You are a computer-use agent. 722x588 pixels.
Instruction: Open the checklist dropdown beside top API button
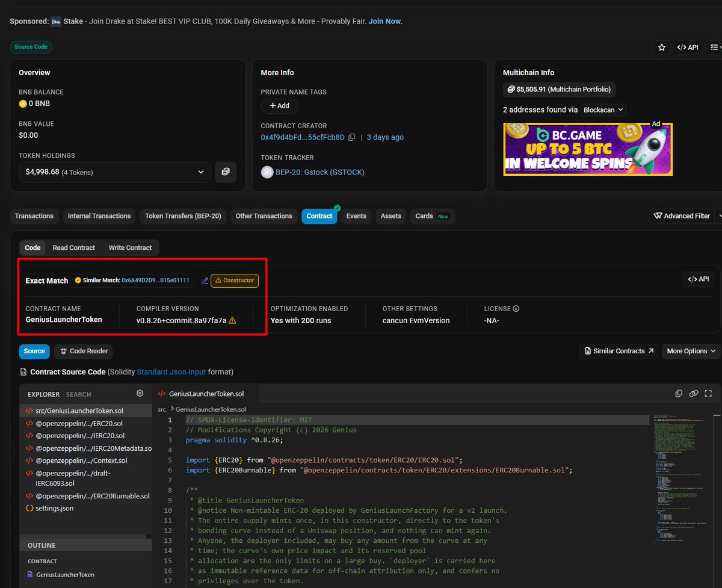[714, 47]
